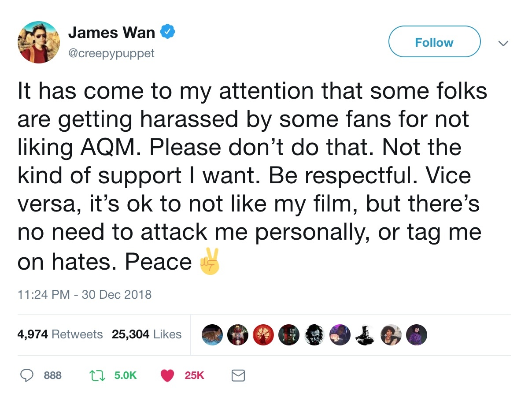Open the tweet timestamp 30 Dec 2018
532x408 pixels.
(x=84, y=294)
